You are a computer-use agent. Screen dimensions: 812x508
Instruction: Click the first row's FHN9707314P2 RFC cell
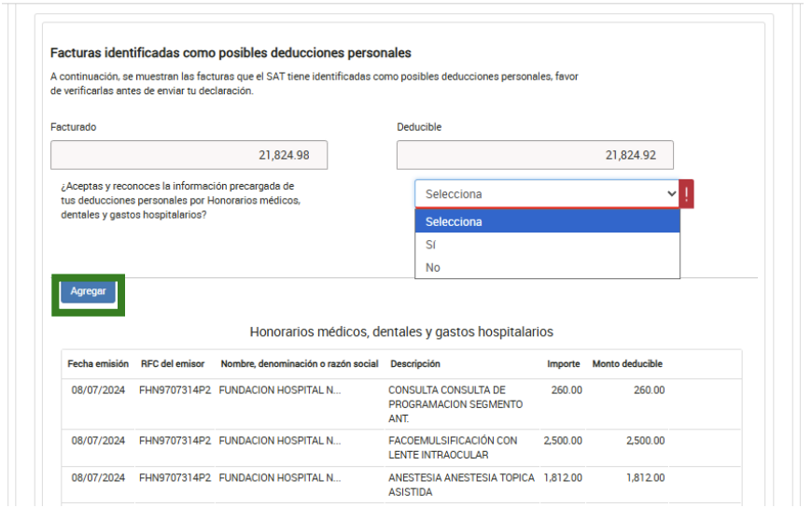[x=175, y=390]
